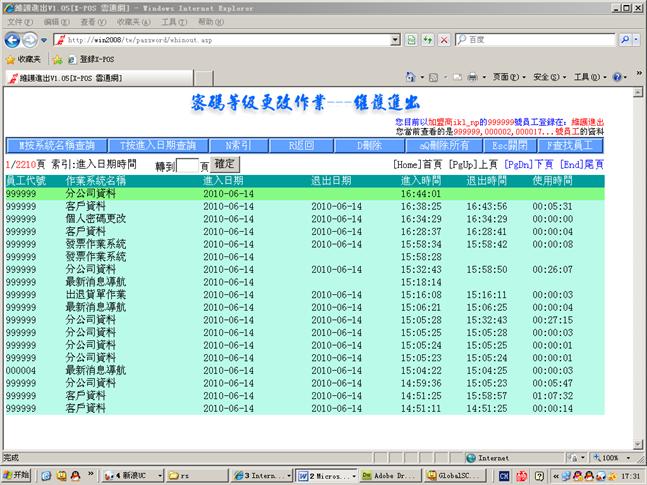Click the Print icon in command bar
Viewport: 647px width, 485px height.
tap(473, 77)
